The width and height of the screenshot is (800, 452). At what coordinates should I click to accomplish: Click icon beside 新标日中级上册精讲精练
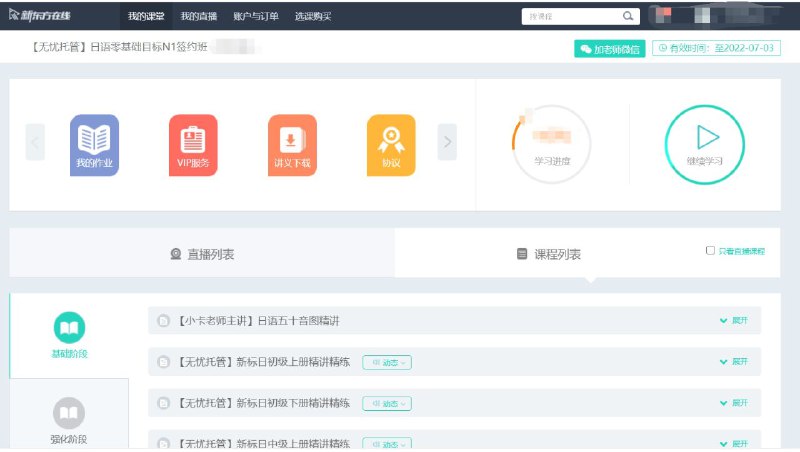pyautogui.click(x=163, y=443)
